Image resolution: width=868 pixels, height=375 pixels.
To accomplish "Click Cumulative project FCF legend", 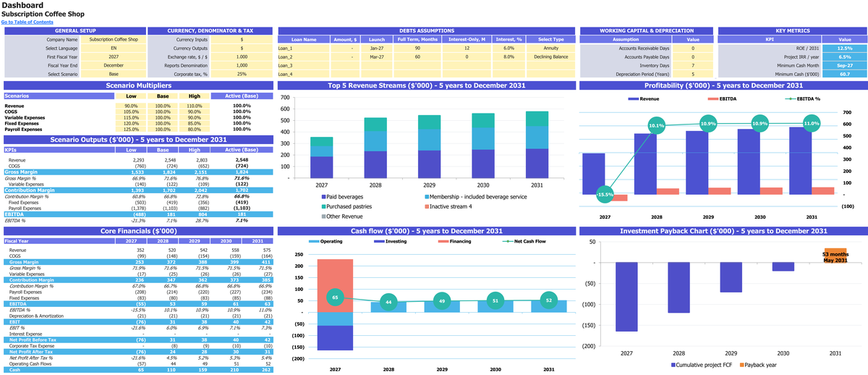I will [x=700, y=365].
